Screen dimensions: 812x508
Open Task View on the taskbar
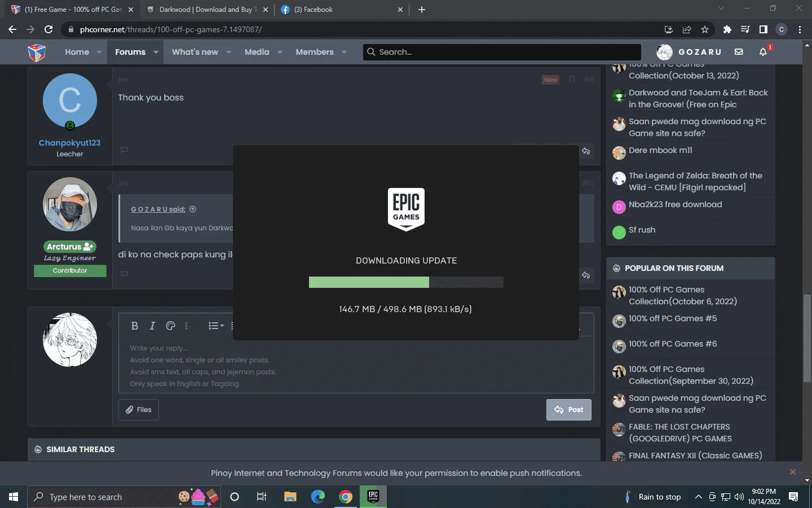pos(262,497)
